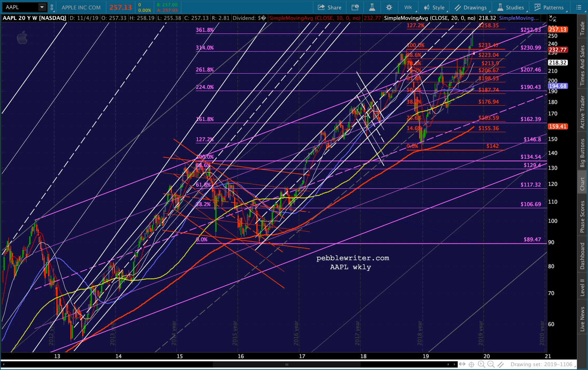Click the Share button

pos(330,7)
